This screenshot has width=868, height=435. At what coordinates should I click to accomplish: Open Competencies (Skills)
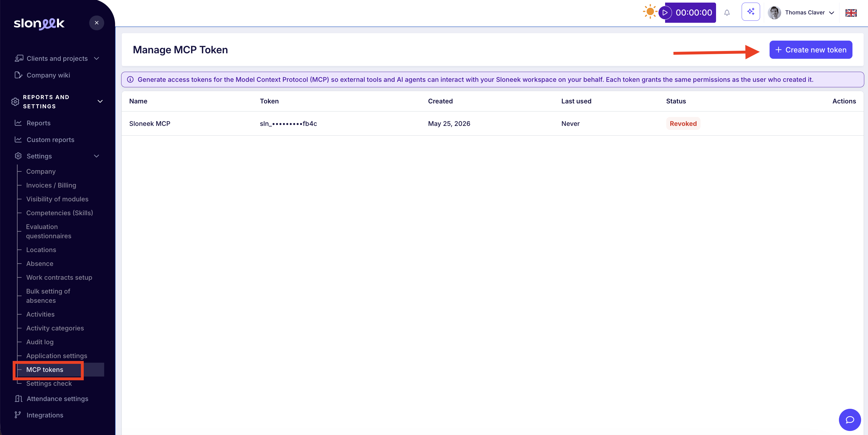coord(60,213)
